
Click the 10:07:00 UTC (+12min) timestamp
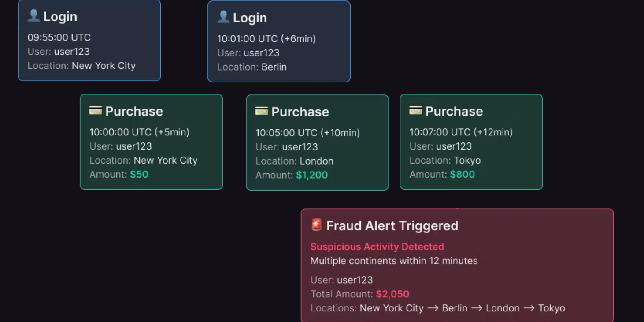pos(461,132)
